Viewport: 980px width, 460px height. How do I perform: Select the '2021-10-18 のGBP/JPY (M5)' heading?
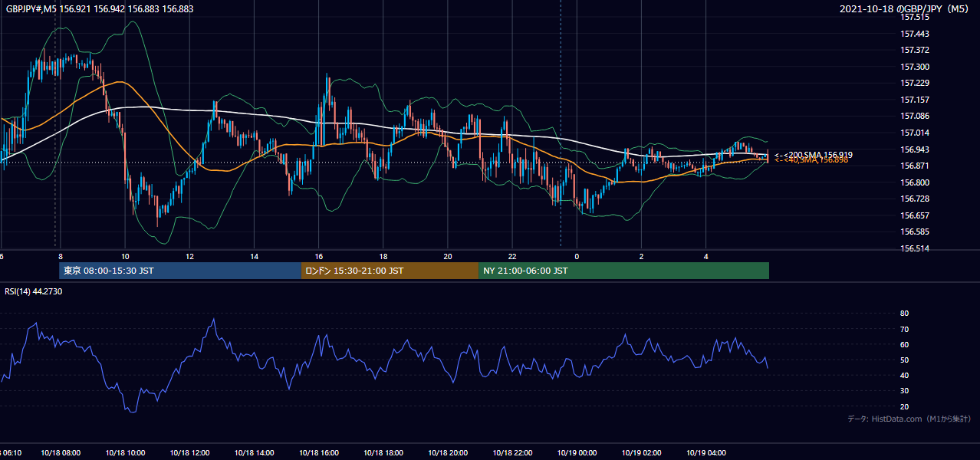[905, 8]
